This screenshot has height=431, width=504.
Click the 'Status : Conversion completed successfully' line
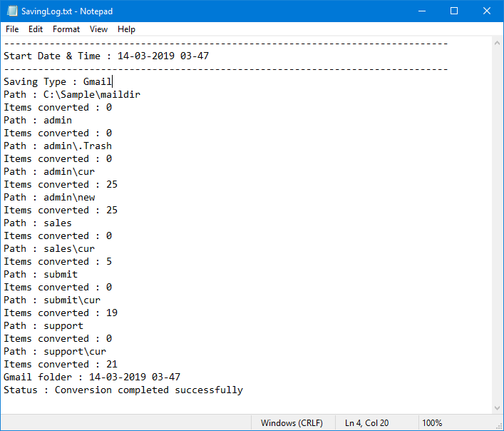[123, 390]
